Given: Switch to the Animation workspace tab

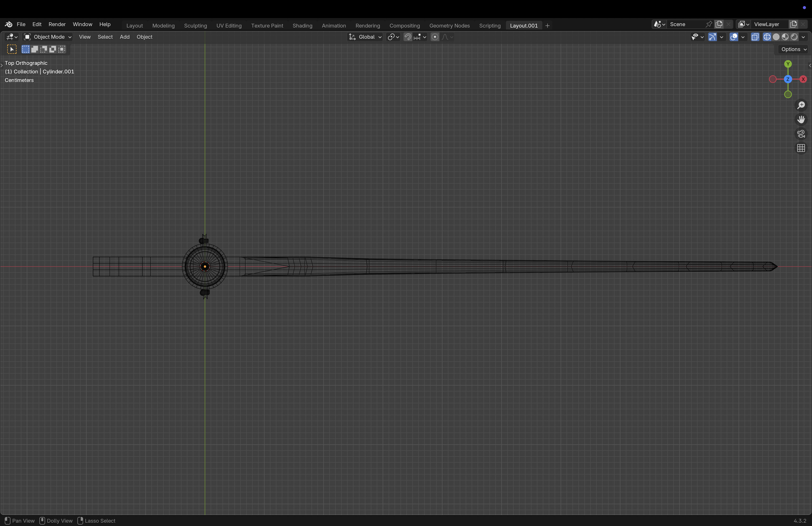Looking at the screenshot, I should click(334, 26).
